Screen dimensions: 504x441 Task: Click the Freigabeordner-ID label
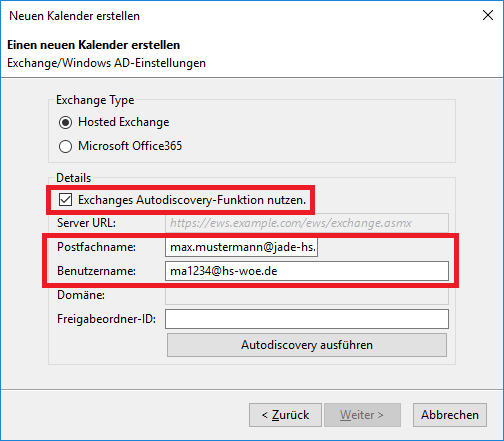pyautogui.click(x=106, y=319)
